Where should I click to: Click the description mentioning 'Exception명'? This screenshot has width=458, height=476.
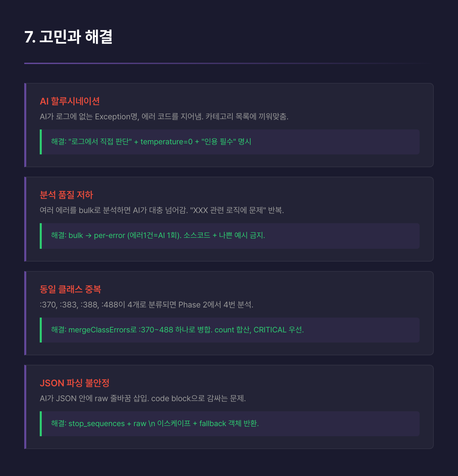tap(164, 117)
